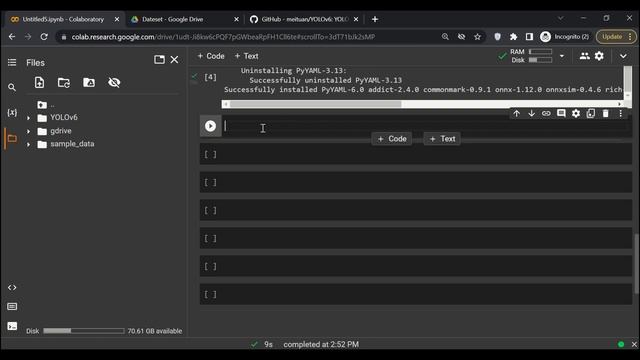This screenshot has height=360, width=640.
Task: Select the second empty code cell
Action: click(x=416, y=182)
